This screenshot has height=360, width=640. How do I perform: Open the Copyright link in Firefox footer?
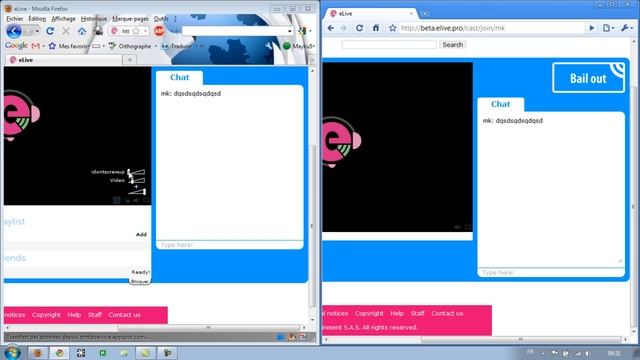[47, 315]
